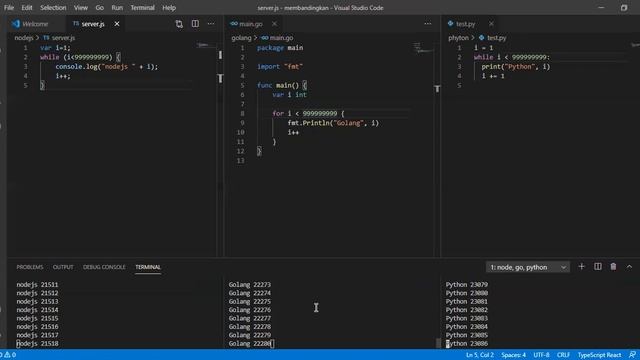
Task: Click 'while i < 999999999:' in test.py
Action: click(512, 57)
